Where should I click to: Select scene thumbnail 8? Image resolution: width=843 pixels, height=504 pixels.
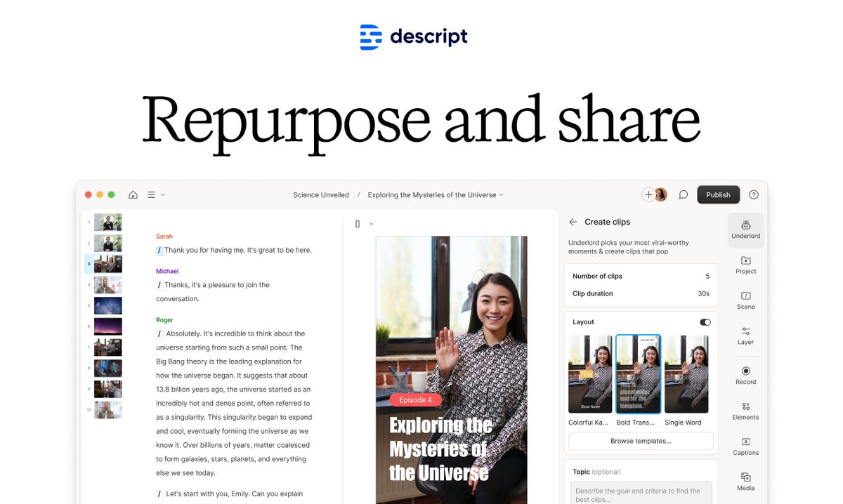coord(108,368)
